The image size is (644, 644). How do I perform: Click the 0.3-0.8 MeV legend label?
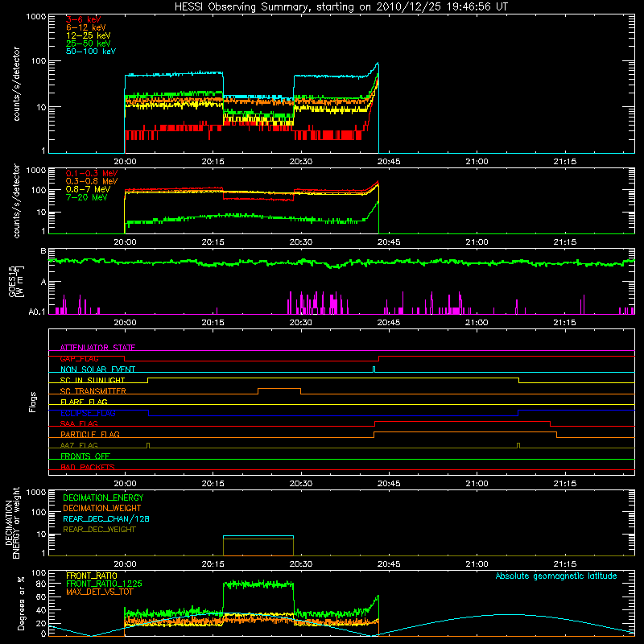[x=92, y=181]
